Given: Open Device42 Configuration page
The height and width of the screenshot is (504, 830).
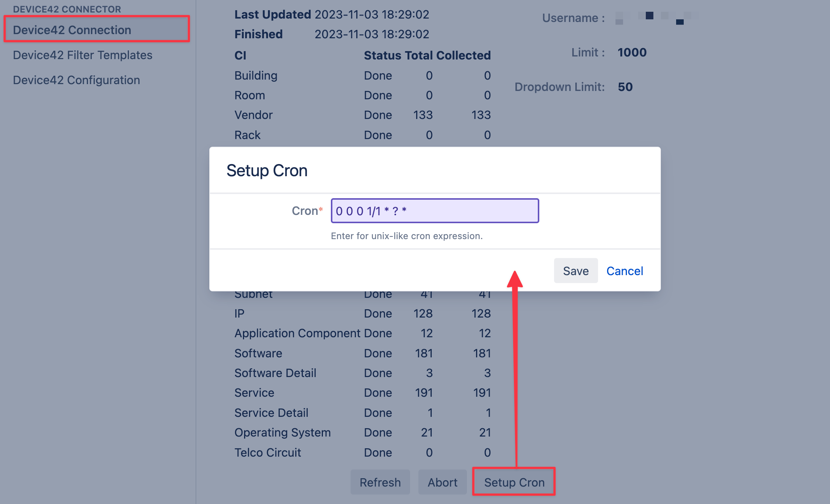Looking at the screenshot, I should (76, 80).
